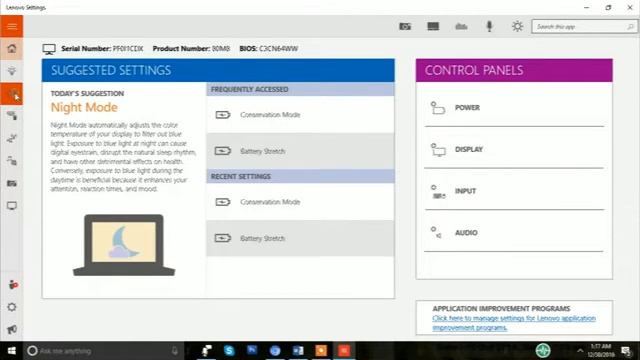
Task: Open the Input control panel
Action: [514, 191]
